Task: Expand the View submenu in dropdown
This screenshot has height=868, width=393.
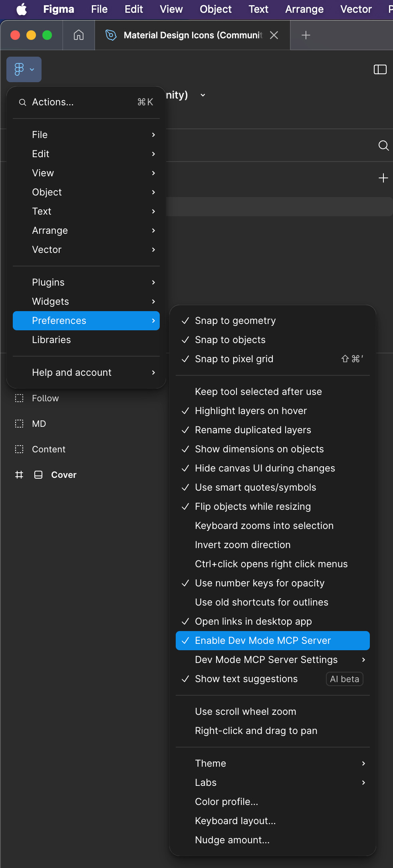Action: (86, 173)
